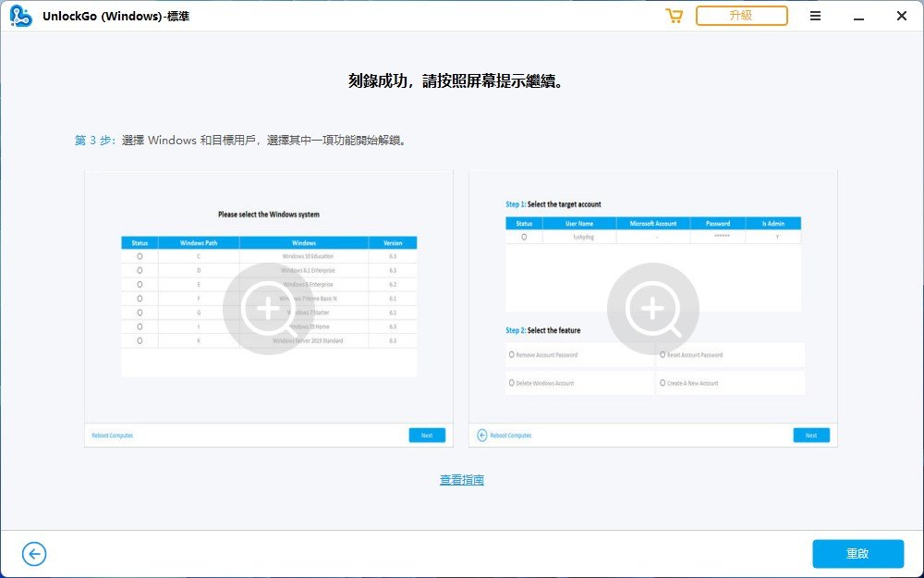
Task: Click the UnlockGo app logo
Action: pos(21,16)
